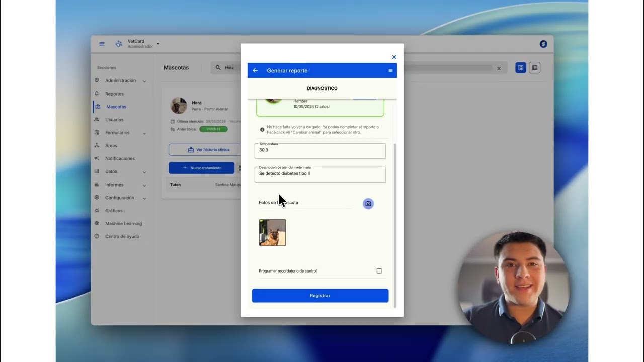Click Hara's pet avatar photo
644x362 pixels.
(179, 106)
